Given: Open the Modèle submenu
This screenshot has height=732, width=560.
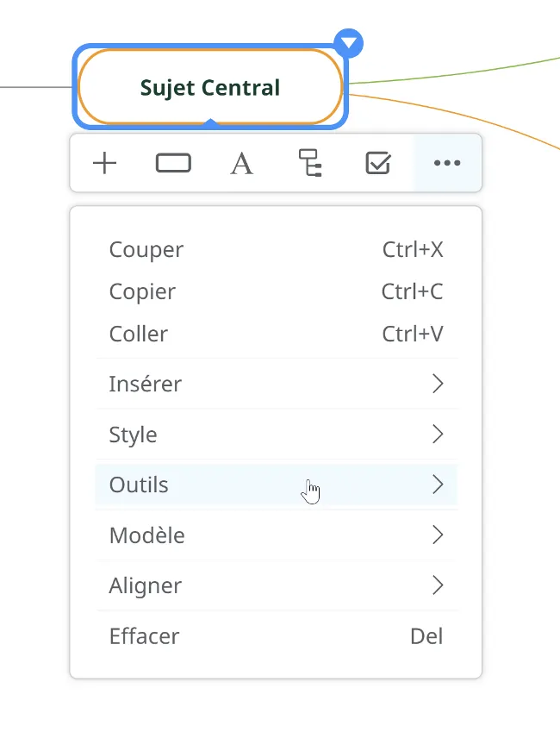Looking at the screenshot, I should click(277, 535).
